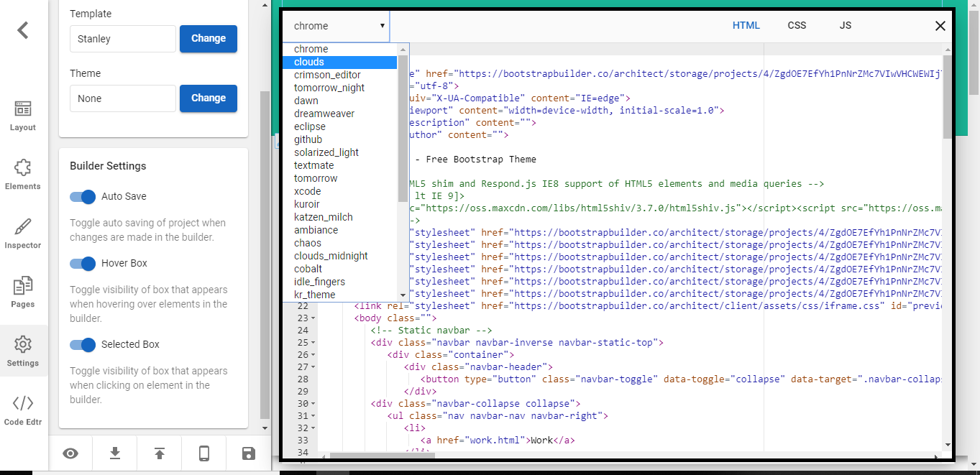Close the code editor with X
Viewport: 980px width, 475px height.
pyautogui.click(x=940, y=26)
